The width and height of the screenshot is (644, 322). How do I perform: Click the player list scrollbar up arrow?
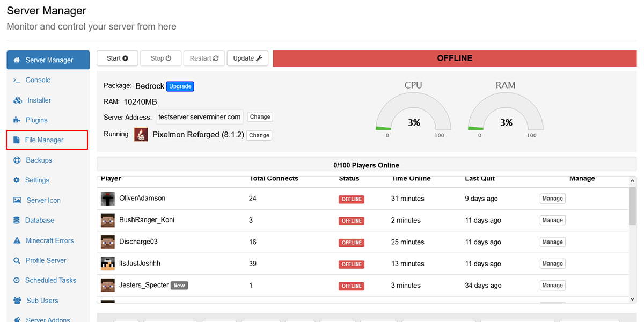click(632, 181)
